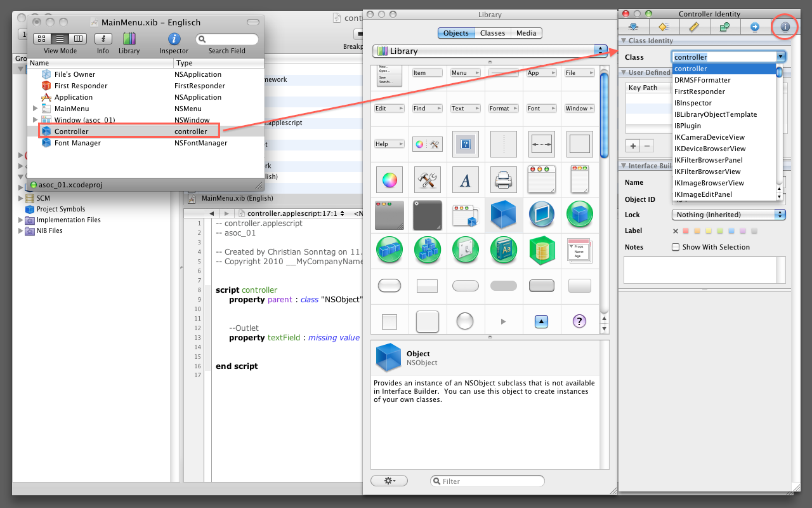
Task: Expand the MainMenu tree item
Action: pyautogui.click(x=36, y=109)
